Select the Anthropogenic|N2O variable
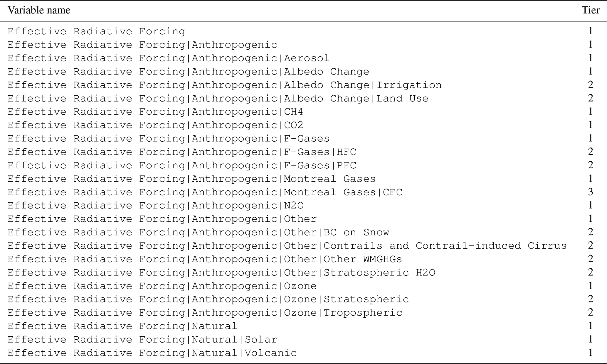Screen dimensions: 607x364 pos(156,206)
